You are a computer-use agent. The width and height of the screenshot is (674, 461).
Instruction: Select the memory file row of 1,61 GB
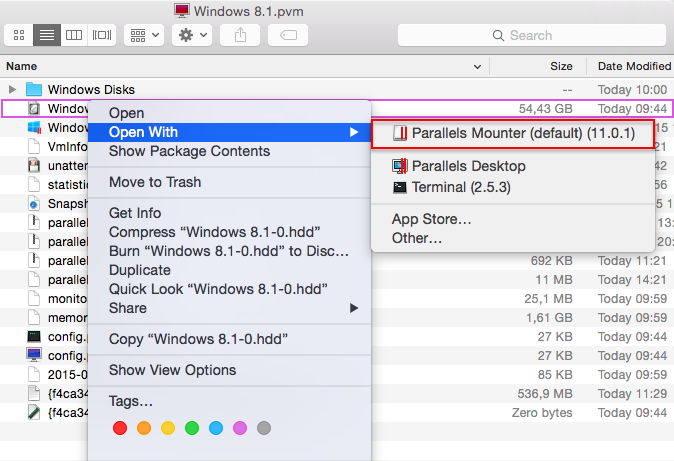[337, 317]
